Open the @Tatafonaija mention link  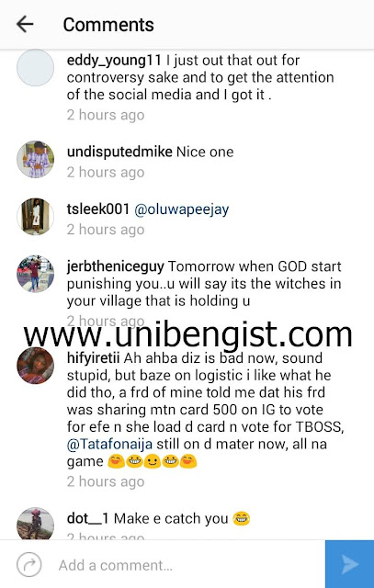click(109, 444)
